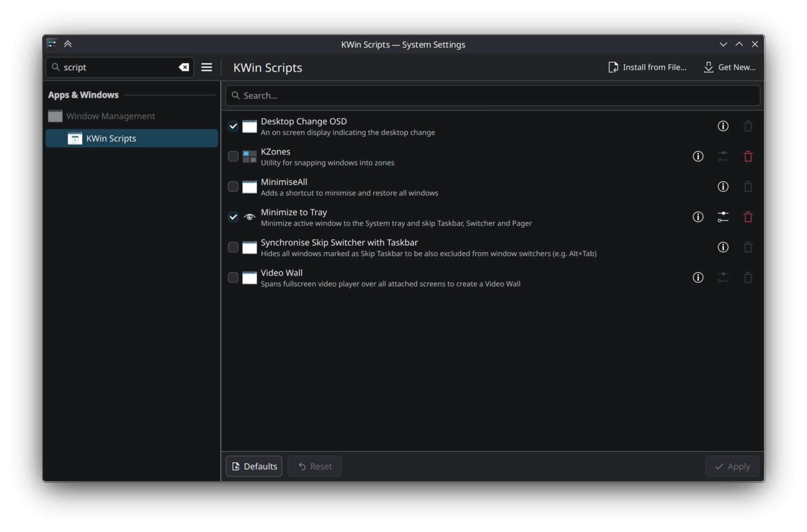This screenshot has height=532, width=807.
Task: Open KZones configuration settings
Action: pos(723,157)
